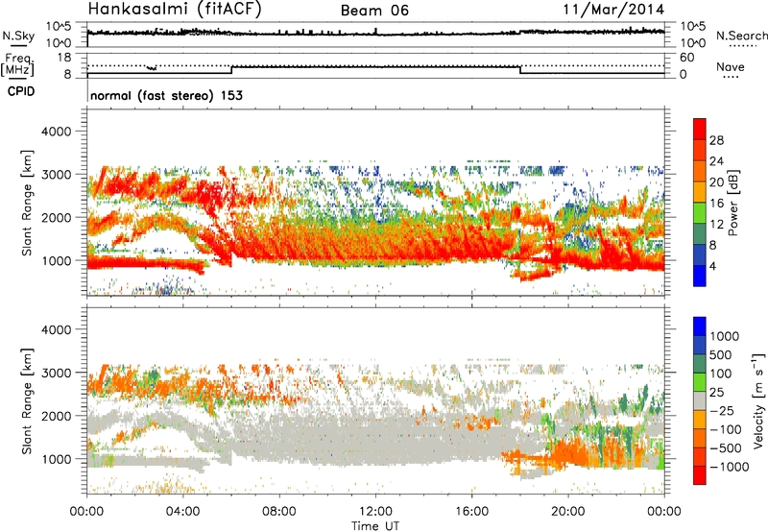768x532 pixels.
Task: Click the '4' tick on power colorbar
Action: tap(712, 266)
